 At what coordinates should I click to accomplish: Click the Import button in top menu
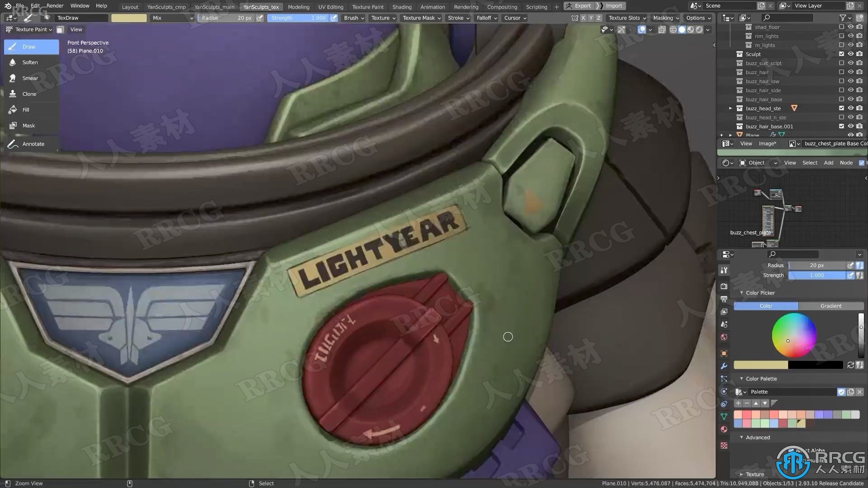[613, 5]
